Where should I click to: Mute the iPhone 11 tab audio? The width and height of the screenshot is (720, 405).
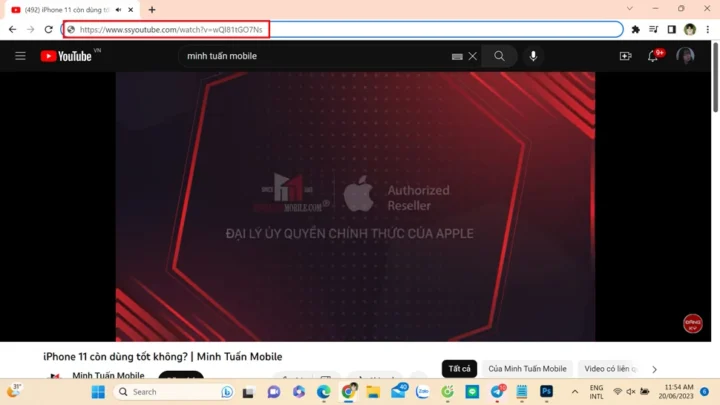pyautogui.click(x=118, y=10)
